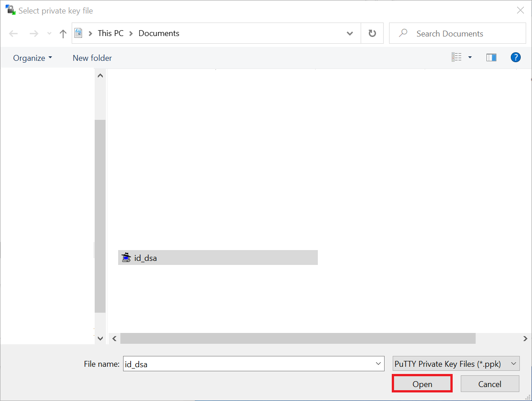The image size is (532, 401).
Task: Cancel the file selection dialog
Action: [x=490, y=384]
